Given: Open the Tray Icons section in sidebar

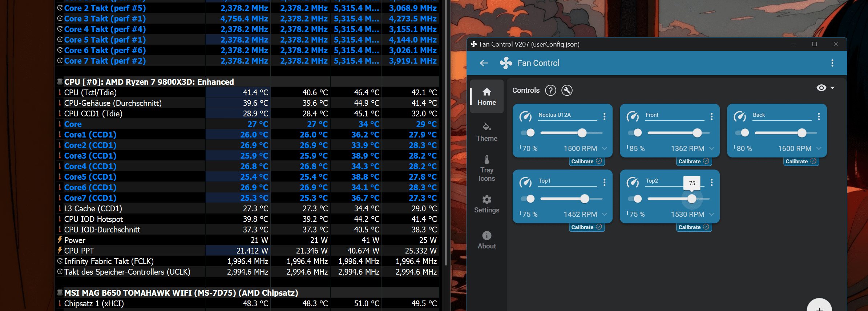Looking at the screenshot, I should tap(487, 168).
